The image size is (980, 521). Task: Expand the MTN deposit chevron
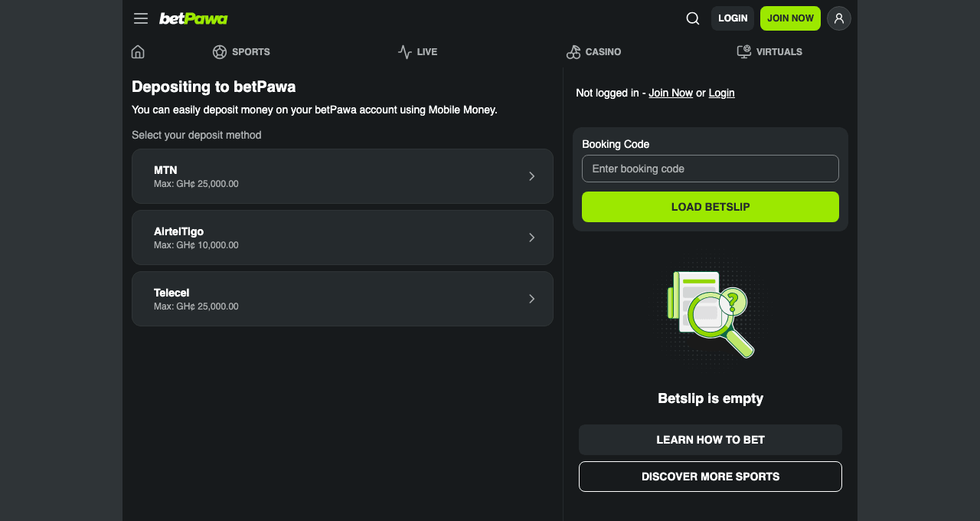point(531,176)
